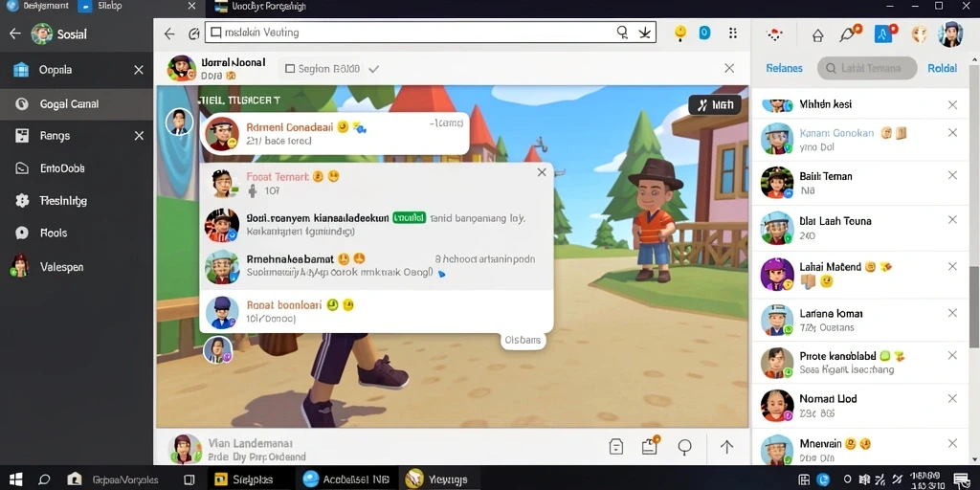Select the Goti.roanyem kianaaladeokun row

(376, 224)
